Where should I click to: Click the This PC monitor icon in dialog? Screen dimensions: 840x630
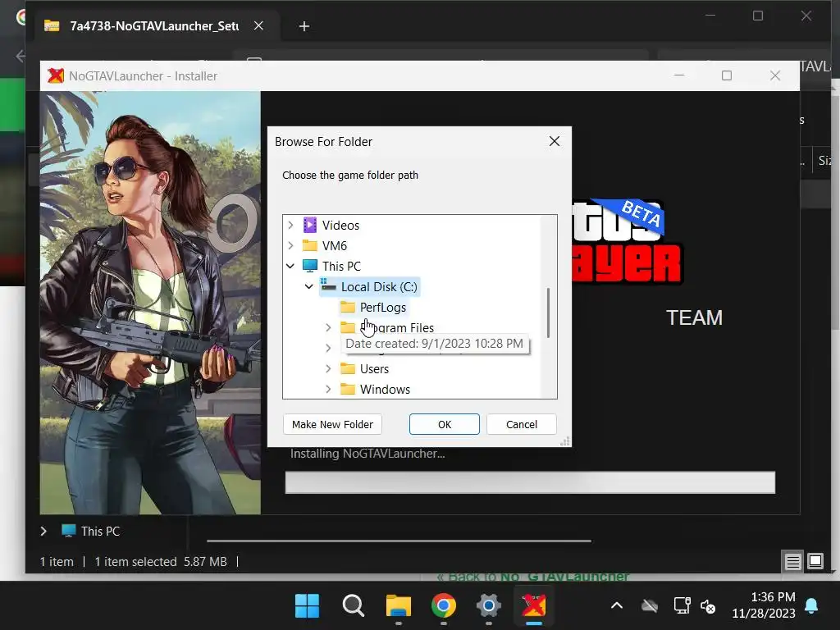point(309,266)
